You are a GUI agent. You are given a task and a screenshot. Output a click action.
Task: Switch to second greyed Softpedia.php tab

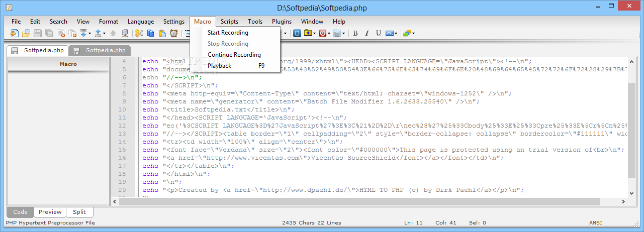coord(100,50)
